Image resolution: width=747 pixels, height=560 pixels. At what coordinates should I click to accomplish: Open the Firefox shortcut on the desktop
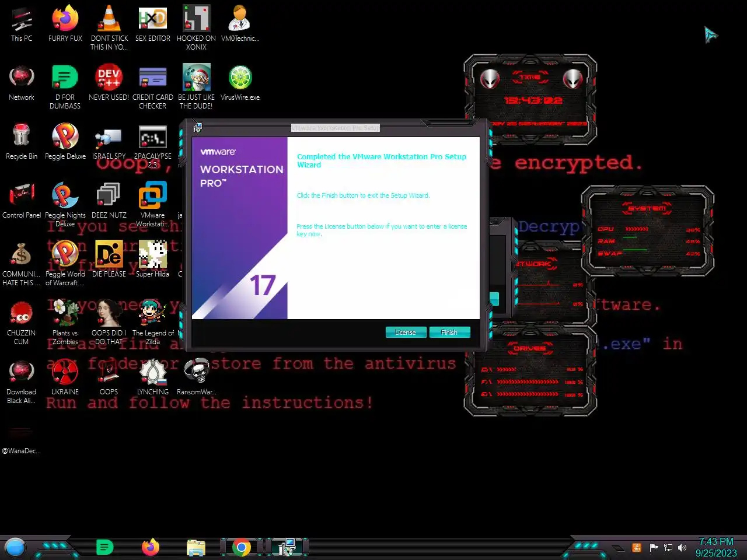point(65,24)
